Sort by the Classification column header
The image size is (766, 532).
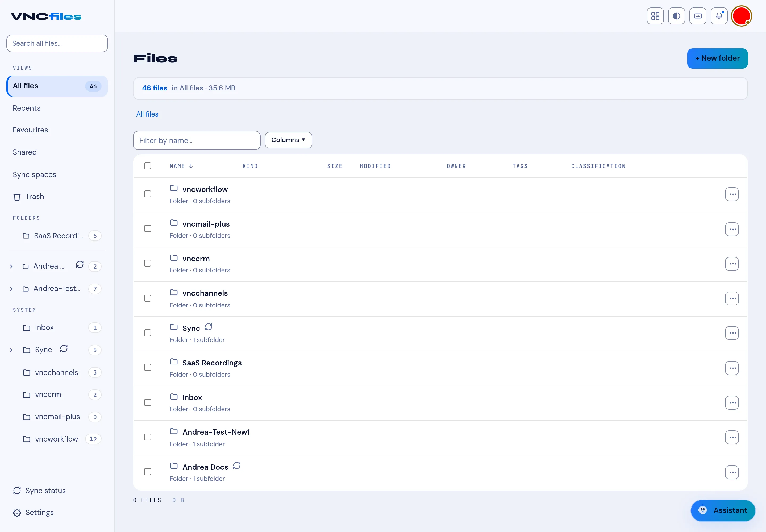click(598, 166)
